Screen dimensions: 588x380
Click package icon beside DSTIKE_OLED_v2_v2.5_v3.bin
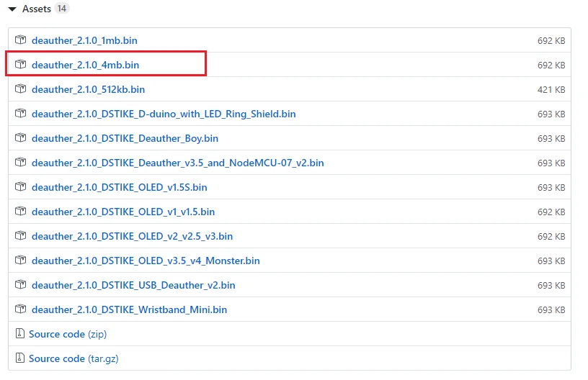(21, 235)
